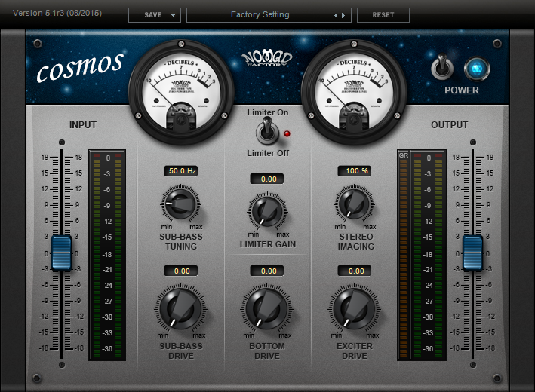Select the 50.0 Hz value field
Viewport: 535px width, 392px height.
point(181,171)
